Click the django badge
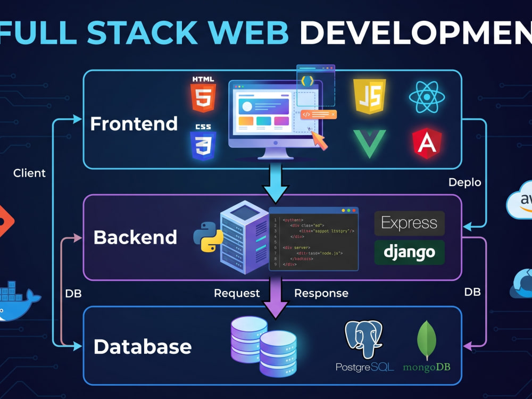532x399 pixels. coord(409,252)
